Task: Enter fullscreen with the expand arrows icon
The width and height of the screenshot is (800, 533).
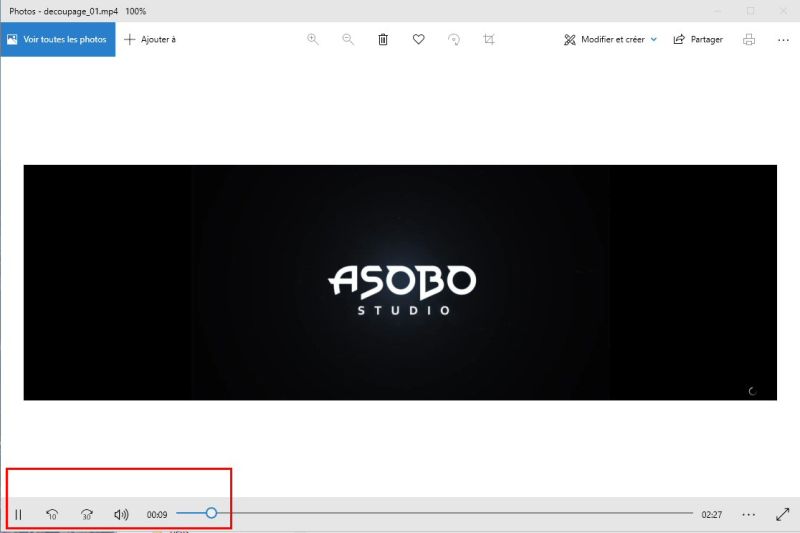Action: pos(783,514)
